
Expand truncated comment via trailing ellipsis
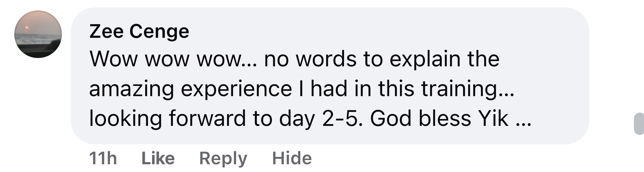coord(523,120)
